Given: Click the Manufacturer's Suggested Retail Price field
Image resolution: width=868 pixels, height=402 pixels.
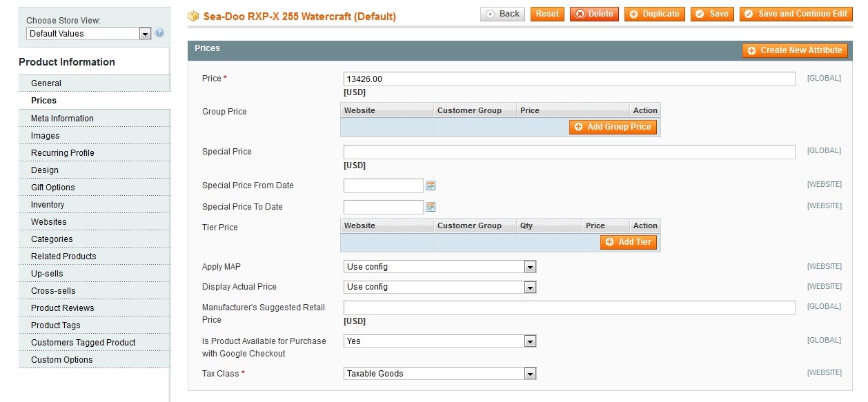Looking at the screenshot, I should point(569,308).
